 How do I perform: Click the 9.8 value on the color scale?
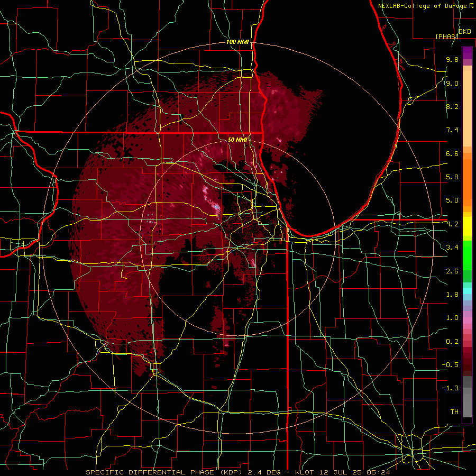click(452, 59)
